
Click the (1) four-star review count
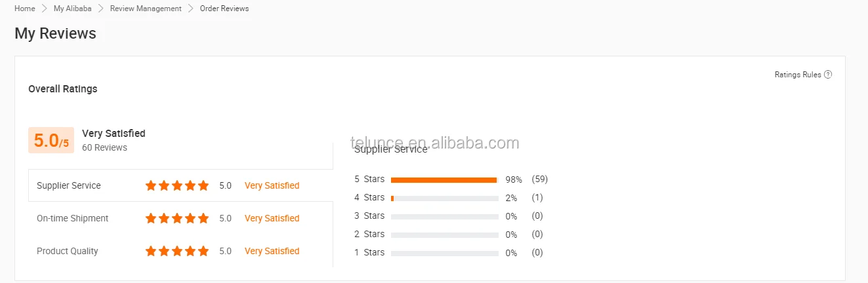(x=537, y=197)
